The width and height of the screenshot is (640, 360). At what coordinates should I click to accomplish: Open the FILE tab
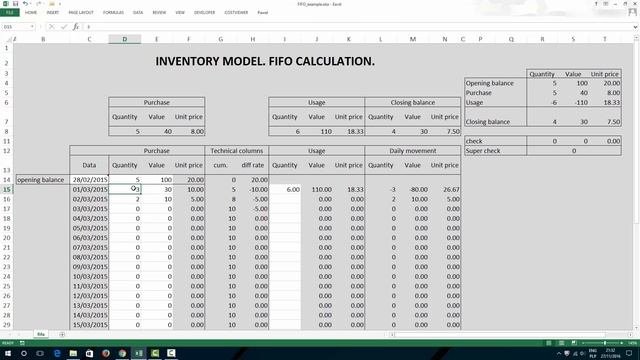[10, 13]
